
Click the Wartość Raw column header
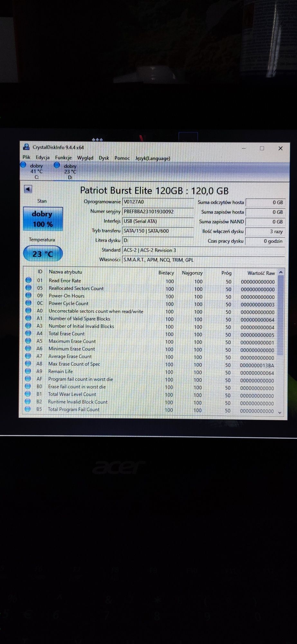tap(261, 273)
